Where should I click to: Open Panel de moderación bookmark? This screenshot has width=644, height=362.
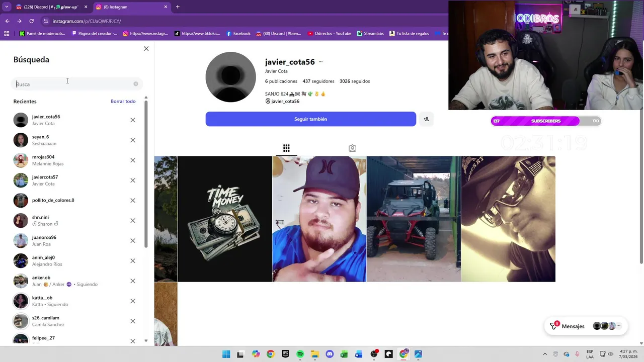[42, 34]
